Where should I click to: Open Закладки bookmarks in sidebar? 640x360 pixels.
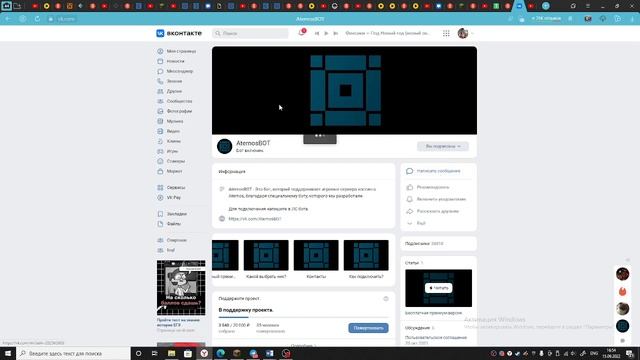pyautogui.click(x=172, y=214)
